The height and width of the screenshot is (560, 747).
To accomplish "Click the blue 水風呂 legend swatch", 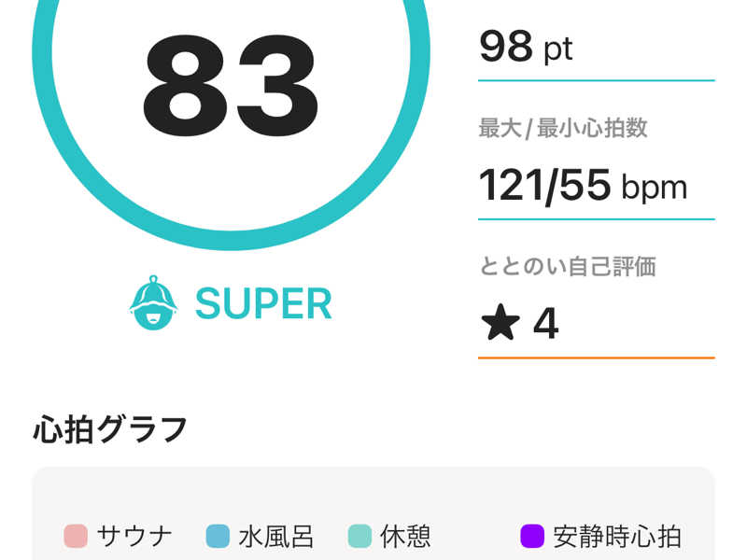I will (218, 537).
